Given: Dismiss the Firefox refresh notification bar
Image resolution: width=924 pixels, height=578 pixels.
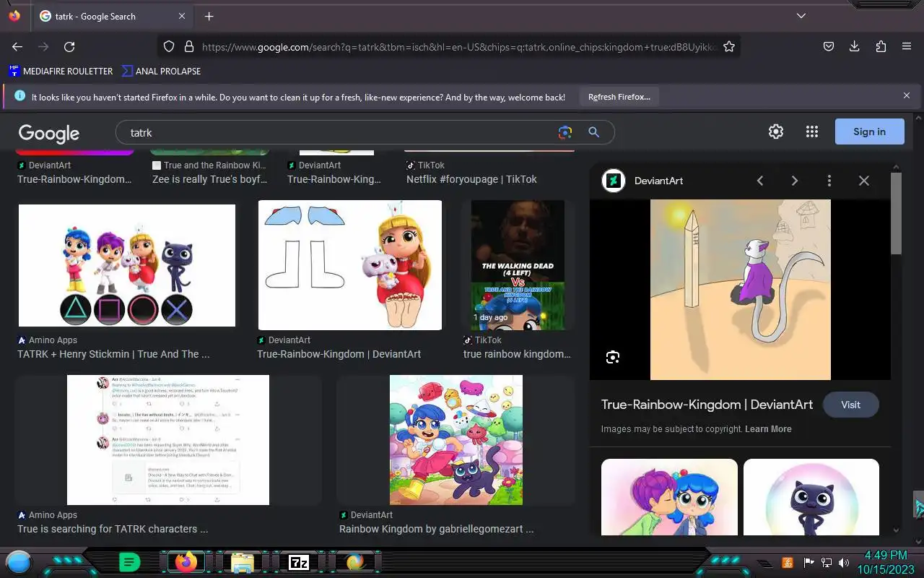Looking at the screenshot, I should [907, 95].
